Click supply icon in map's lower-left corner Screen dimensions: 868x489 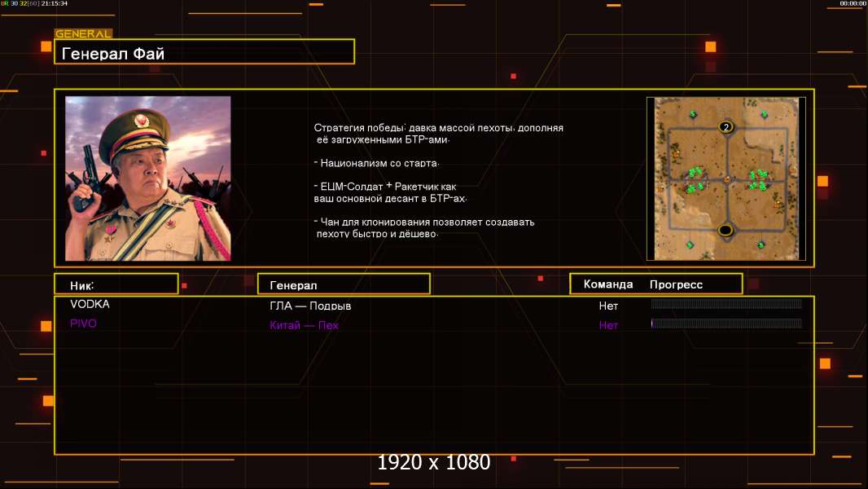pyautogui.click(x=690, y=244)
